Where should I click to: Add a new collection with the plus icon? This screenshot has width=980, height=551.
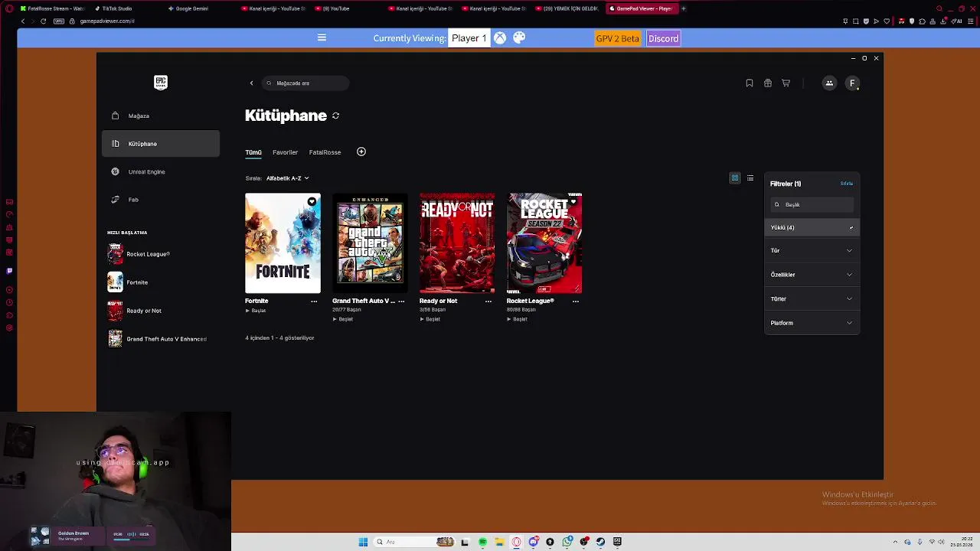tap(361, 152)
